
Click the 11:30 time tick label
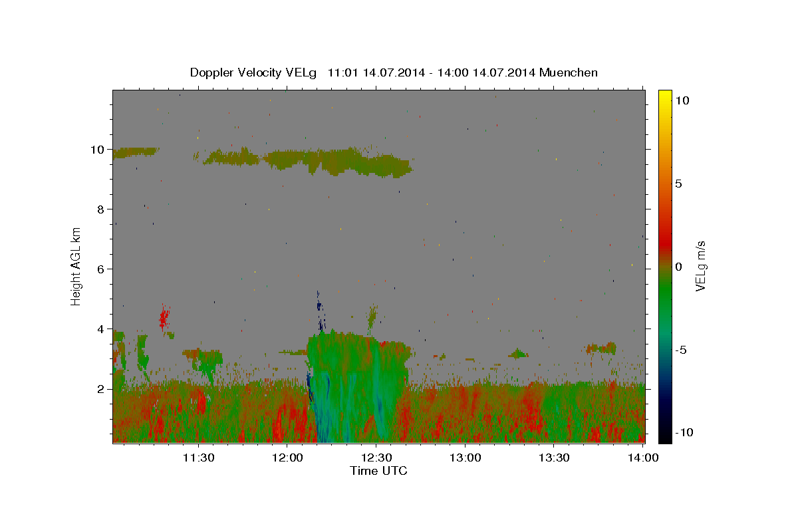tap(198, 458)
